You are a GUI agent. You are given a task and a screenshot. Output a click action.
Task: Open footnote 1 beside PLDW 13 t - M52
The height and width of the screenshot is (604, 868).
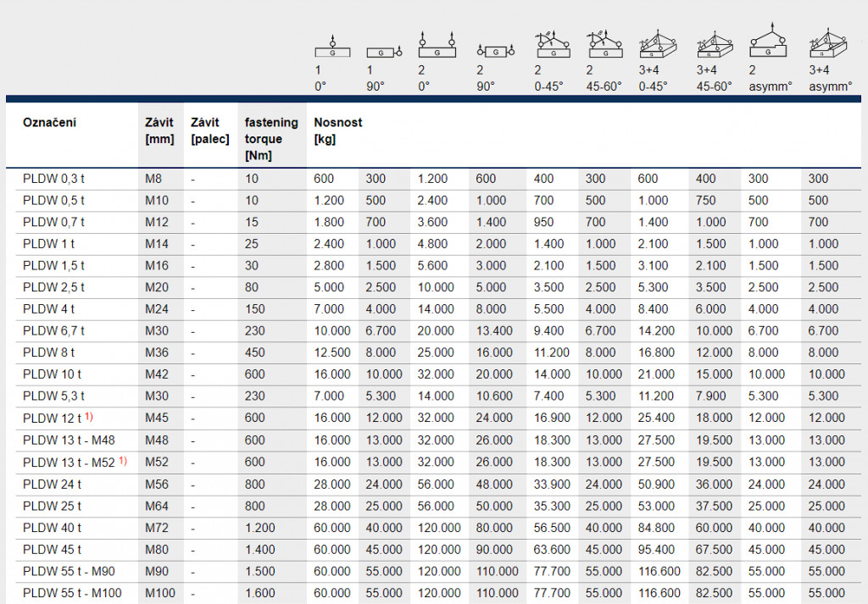(x=123, y=460)
